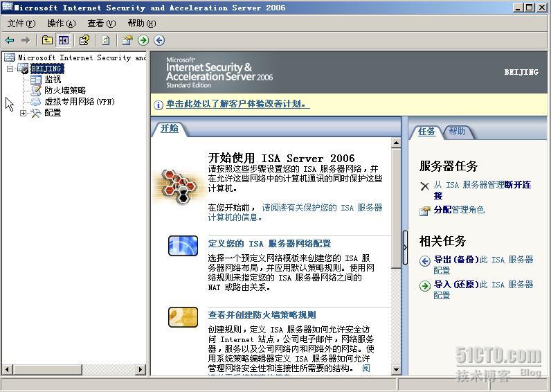Click the 开始使用 ISA Server 2006 heading

point(281,158)
